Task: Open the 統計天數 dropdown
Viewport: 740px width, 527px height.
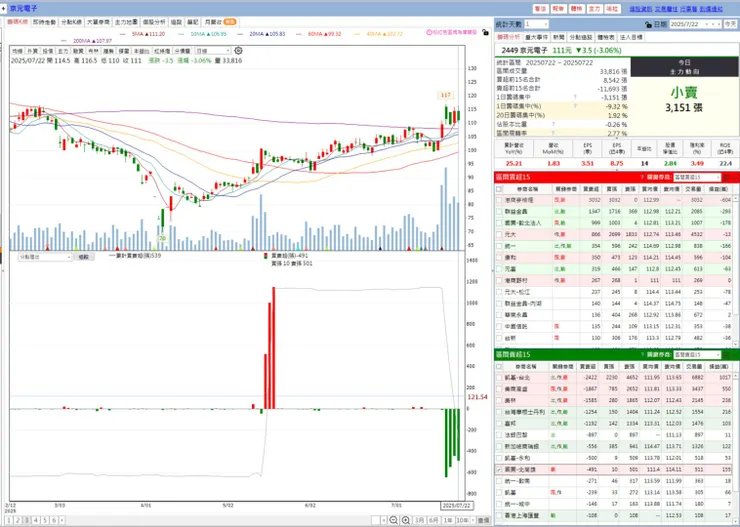Action: tap(536, 24)
